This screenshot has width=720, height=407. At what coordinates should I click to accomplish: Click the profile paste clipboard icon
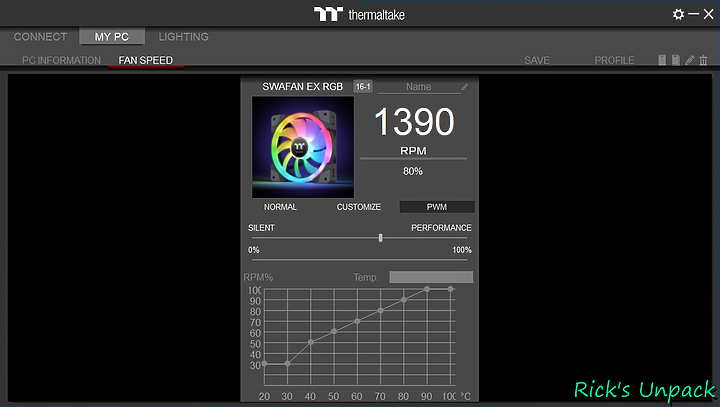pyautogui.click(x=675, y=60)
